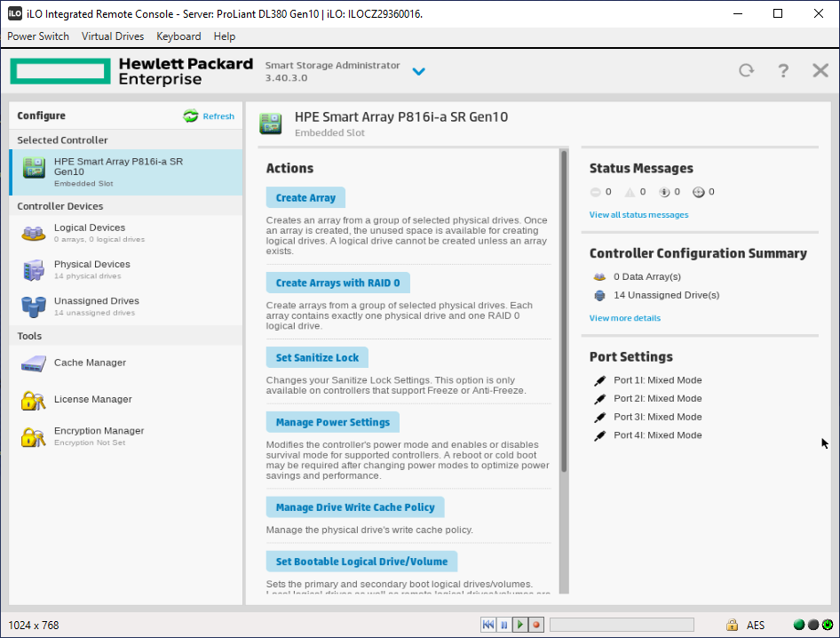This screenshot has width=840, height=638.
Task: Open Encryption Manager tool
Action: [126, 436]
